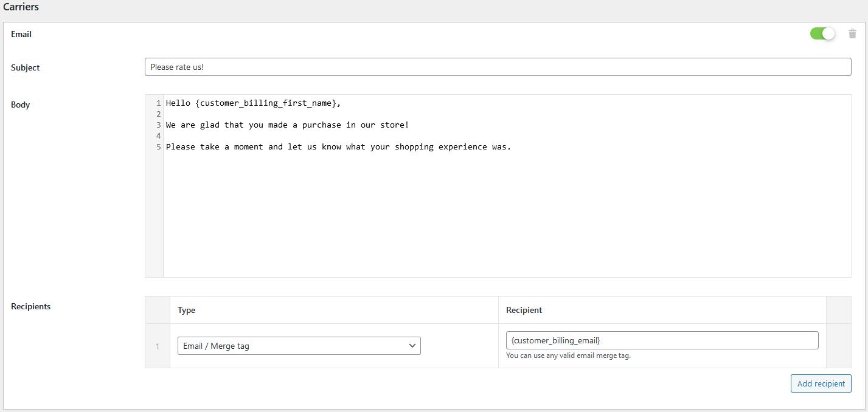Click the Recipients section label
Screen dimensions: 868x412
point(30,306)
